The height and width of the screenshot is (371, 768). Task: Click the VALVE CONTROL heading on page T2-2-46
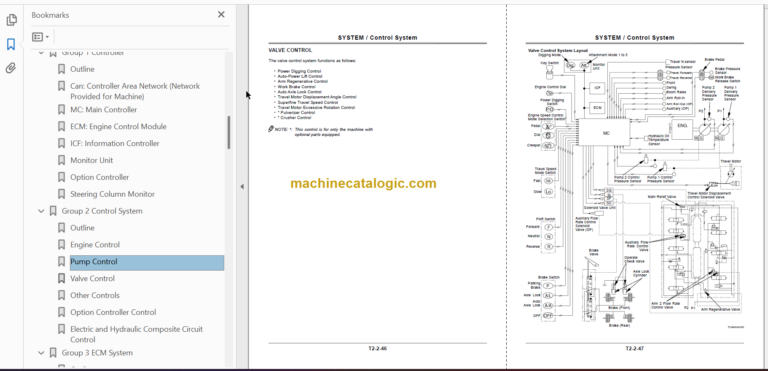290,50
